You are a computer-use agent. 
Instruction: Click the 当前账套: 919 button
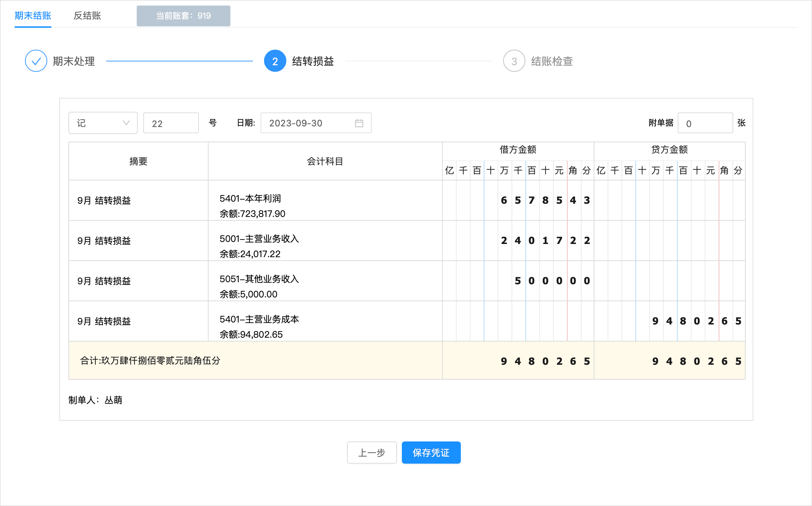184,16
